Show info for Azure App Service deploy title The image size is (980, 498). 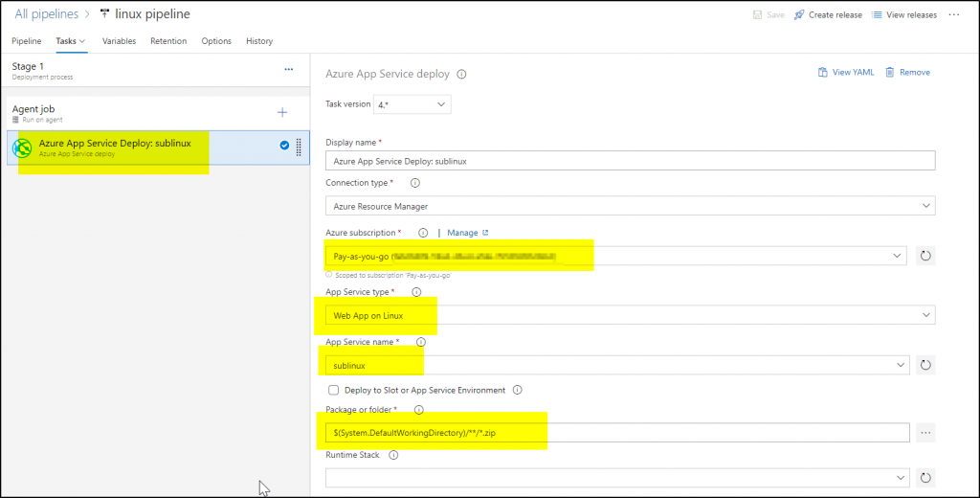tap(461, 74)
